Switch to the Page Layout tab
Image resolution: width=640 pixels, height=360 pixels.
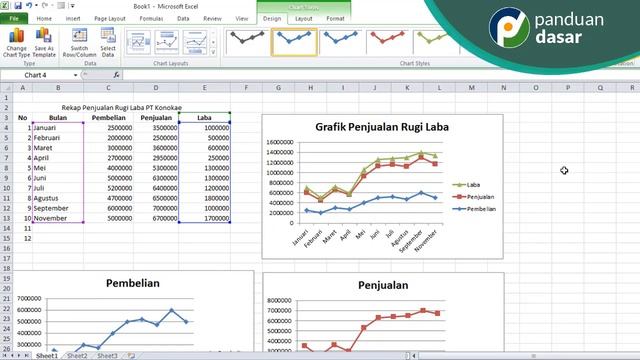click(110, 18)
